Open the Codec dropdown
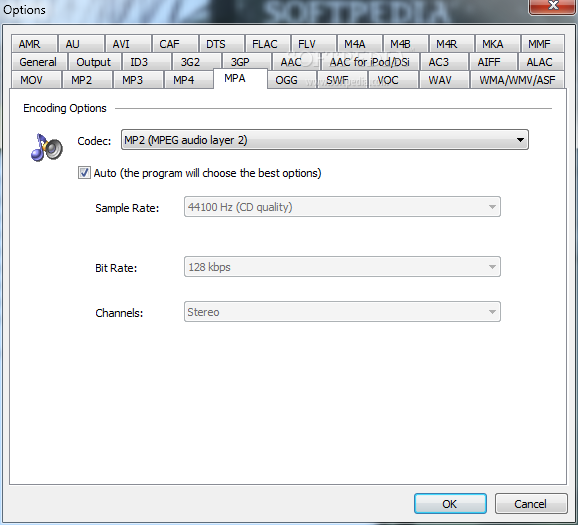Screen dimensions: 578x525 tap(325, 140)
